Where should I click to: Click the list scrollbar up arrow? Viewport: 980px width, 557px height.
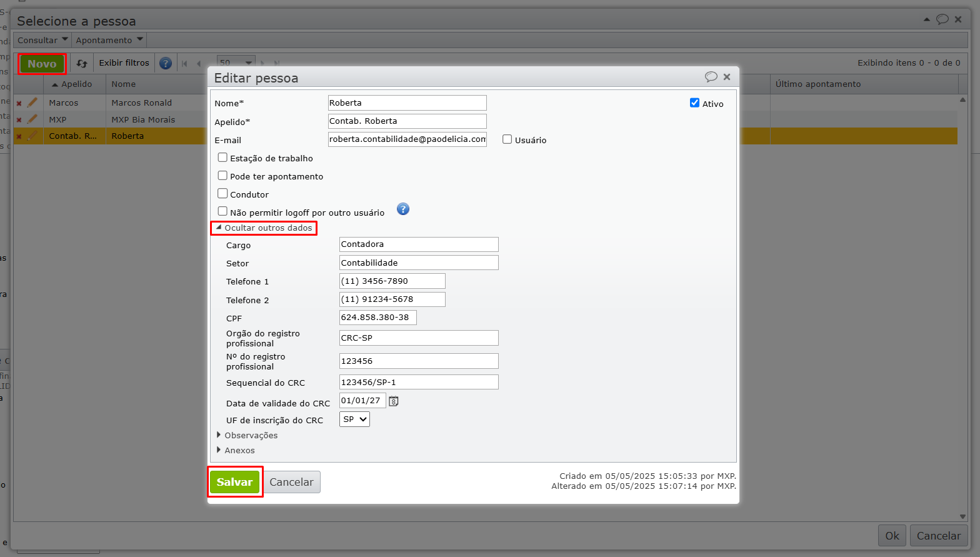962,99
